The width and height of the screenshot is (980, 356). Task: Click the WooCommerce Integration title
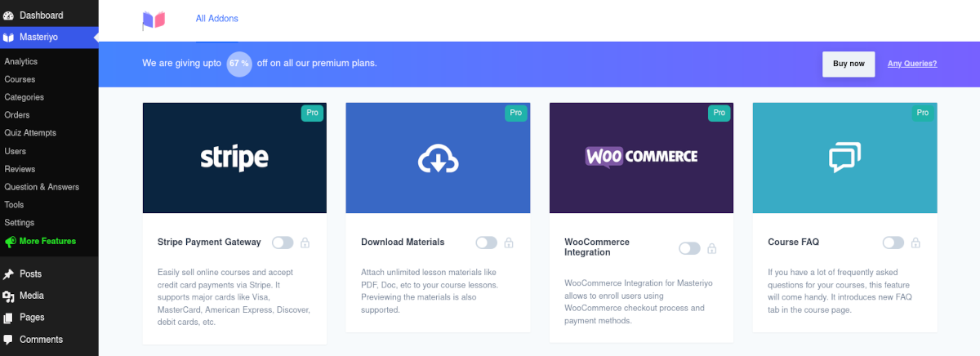(x=597, y=247)
